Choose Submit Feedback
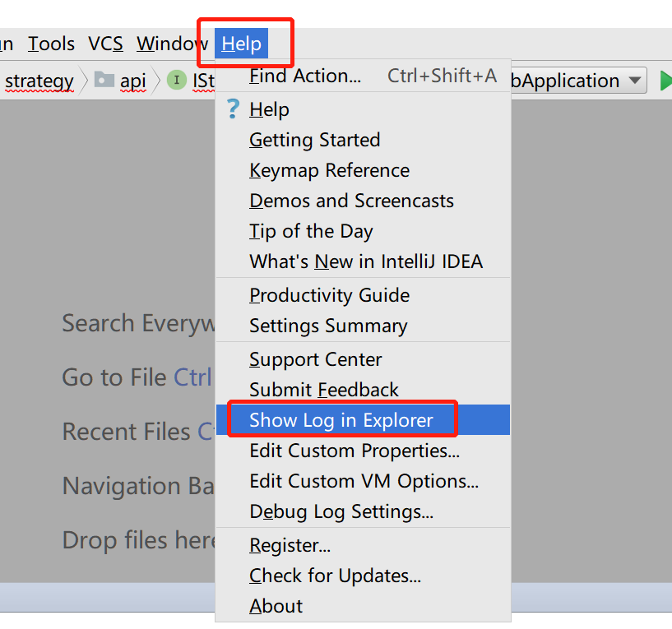The width and height of the screenshot is (672, 629). (x=324, y=390)
